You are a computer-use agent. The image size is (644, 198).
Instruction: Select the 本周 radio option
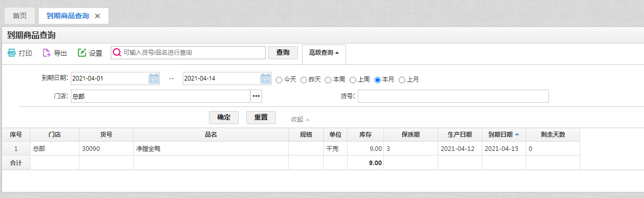point(328,80)
